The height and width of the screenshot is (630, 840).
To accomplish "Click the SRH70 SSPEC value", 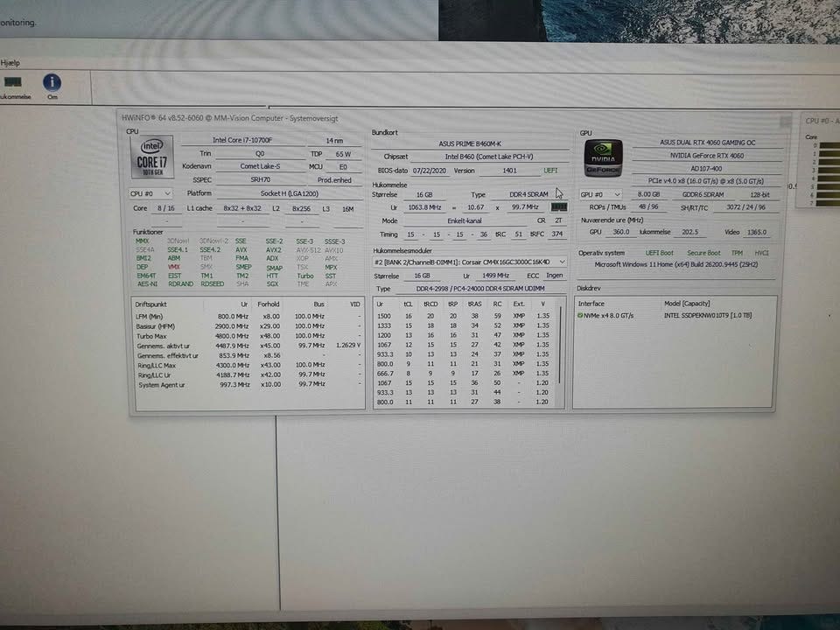I will [261, 180].
